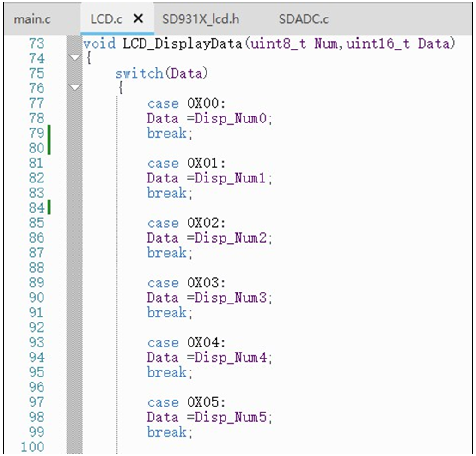Open the SDADC.c tab

click(304, 19)
